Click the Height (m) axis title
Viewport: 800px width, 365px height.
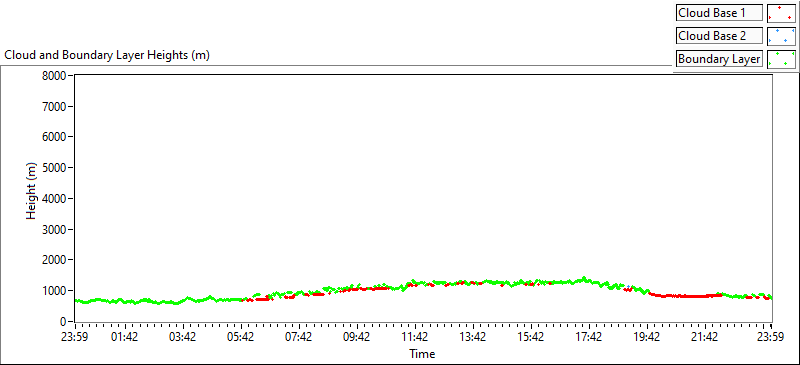click(32, 197)
